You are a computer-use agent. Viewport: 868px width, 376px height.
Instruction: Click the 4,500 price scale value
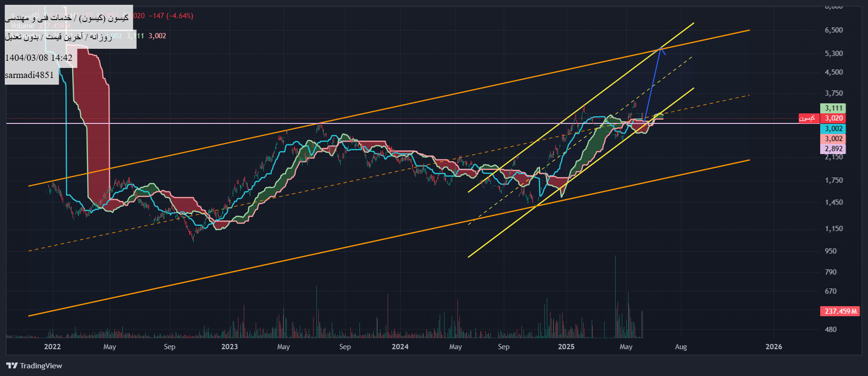[x=834, y=72]
